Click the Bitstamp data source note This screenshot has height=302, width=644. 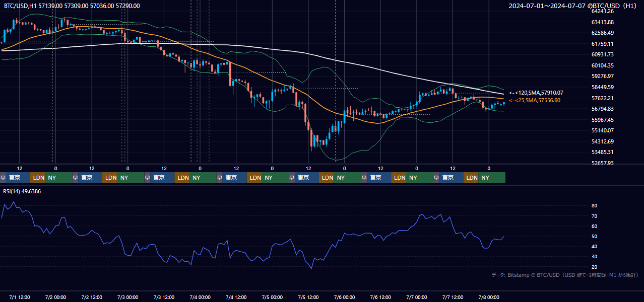coord(565,275)
